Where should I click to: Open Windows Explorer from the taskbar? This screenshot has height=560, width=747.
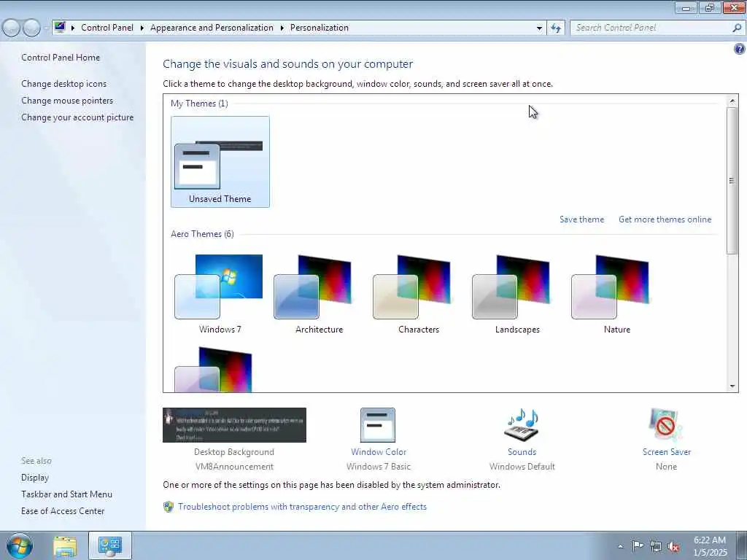tap(65, 546)
